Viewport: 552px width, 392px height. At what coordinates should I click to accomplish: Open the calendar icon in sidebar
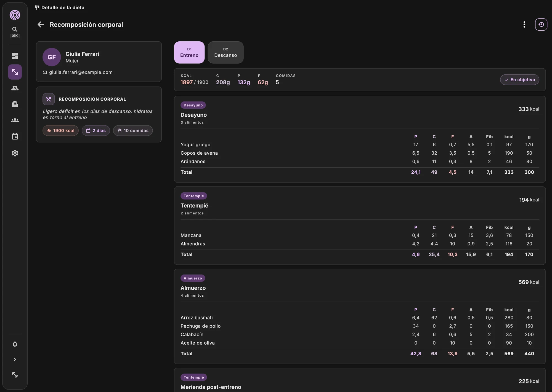[x=15, y=136]
